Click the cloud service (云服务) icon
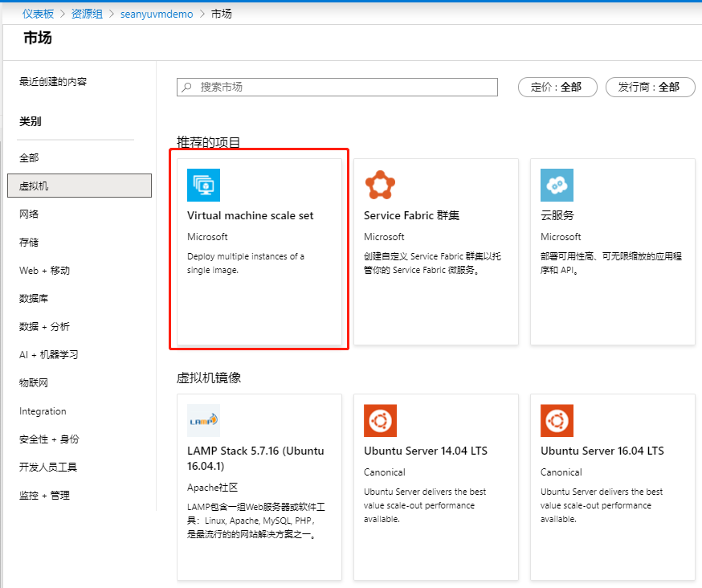This screenshot has height=588, width=702. click(557, 185)
